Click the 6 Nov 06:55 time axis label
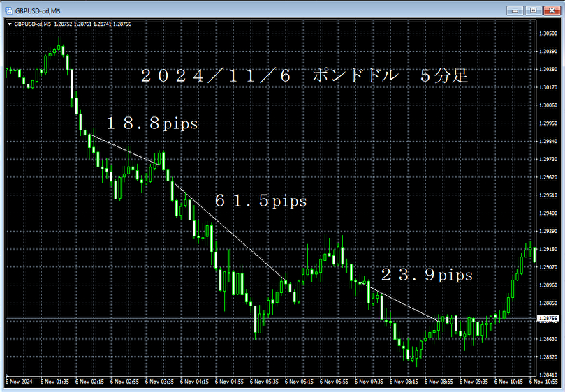Viewport: 565px width, 392px height. pyautogui.click(x=334, y=382)
